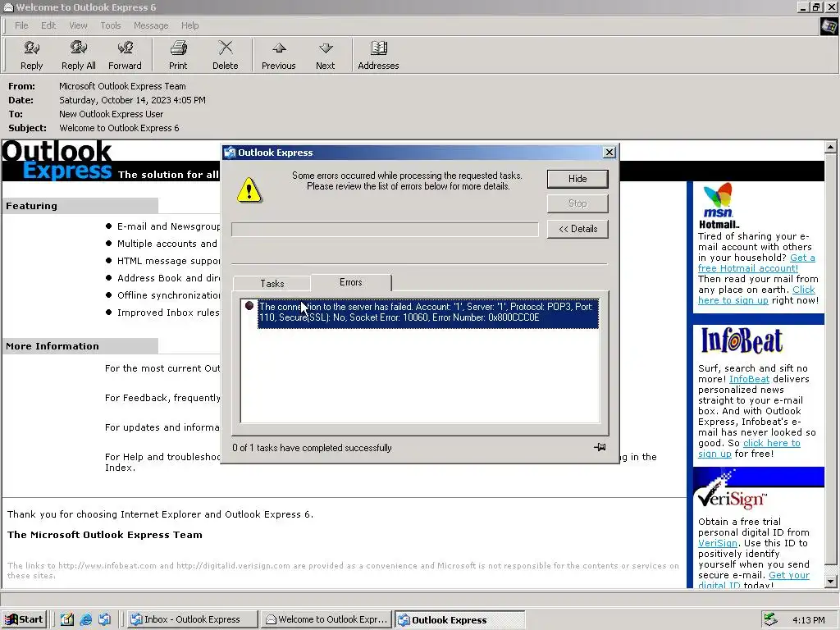Click the 4:13 PM clock
The image size is (840, 630).
(x=808, y=620)
